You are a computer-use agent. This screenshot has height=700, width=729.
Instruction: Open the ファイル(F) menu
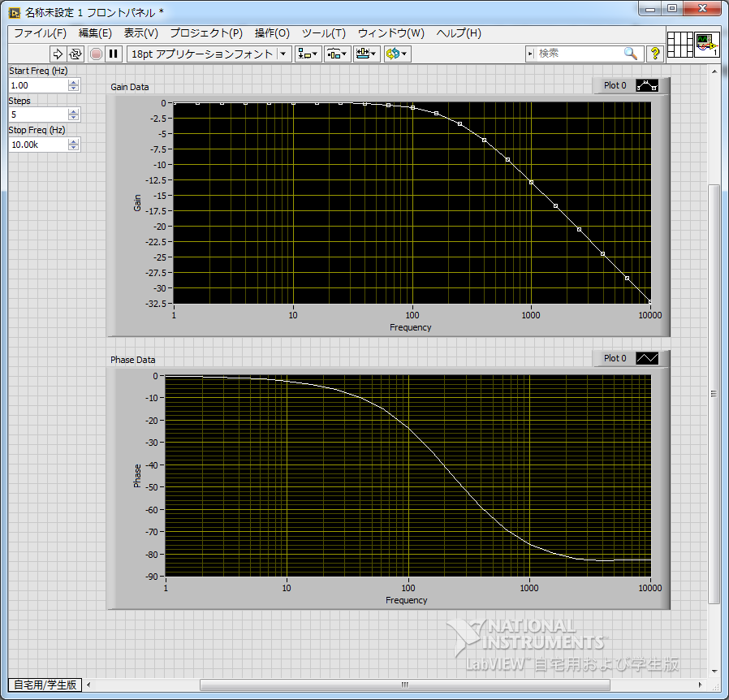[x=40, y=33]
